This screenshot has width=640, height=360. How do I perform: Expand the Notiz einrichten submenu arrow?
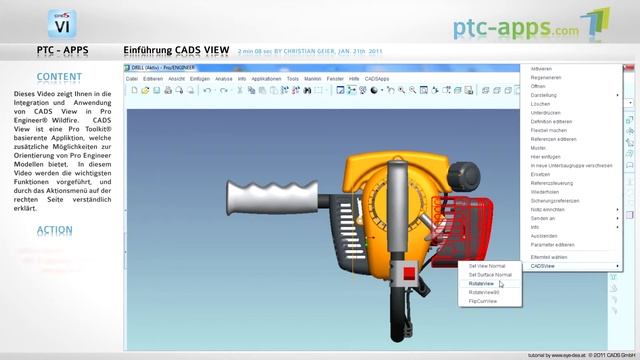click(617, 209)
